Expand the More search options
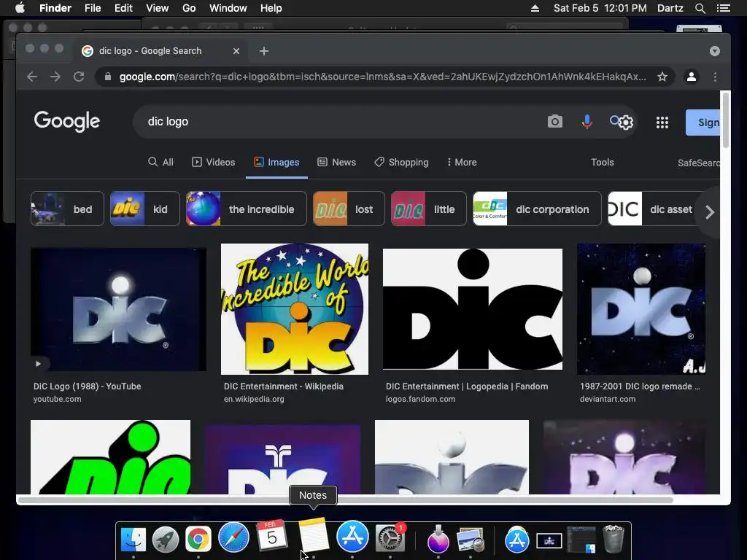 pos(462,163)
